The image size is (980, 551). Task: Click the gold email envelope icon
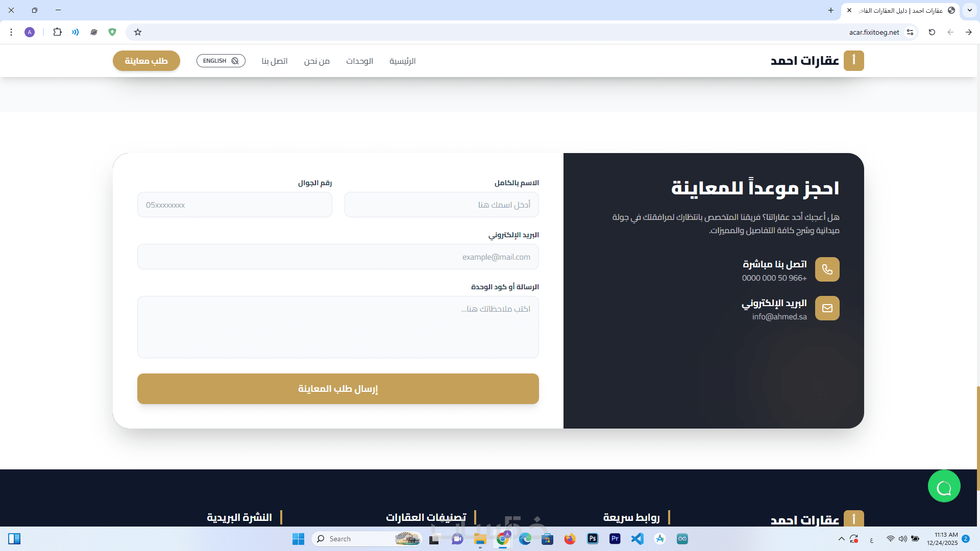827,308
